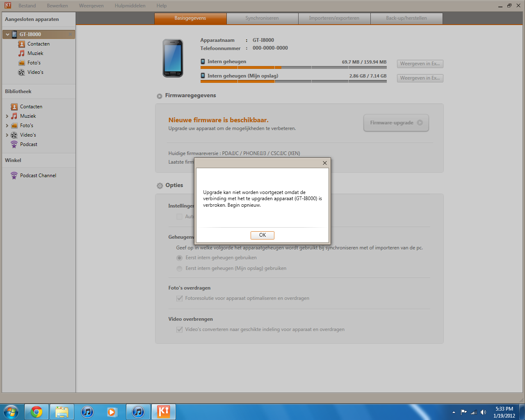Click Weergeven in Ex... for Mijn opslag

(x=420, y=78)
